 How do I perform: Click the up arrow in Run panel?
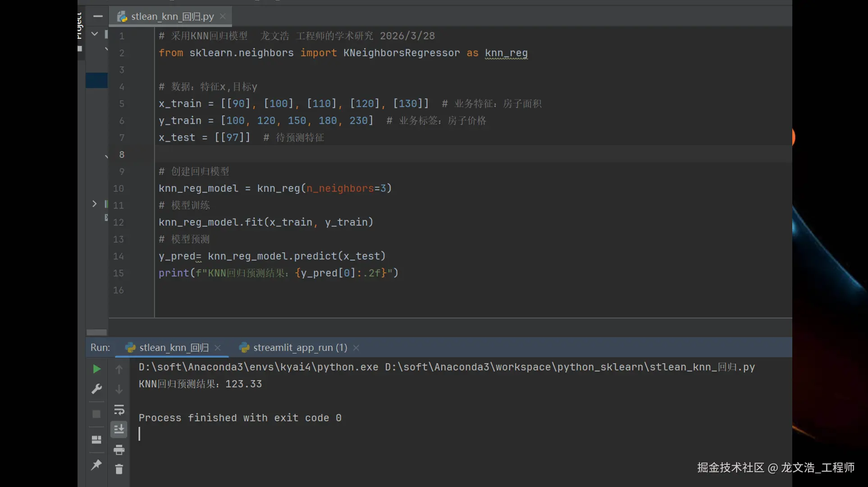(119, 369)
